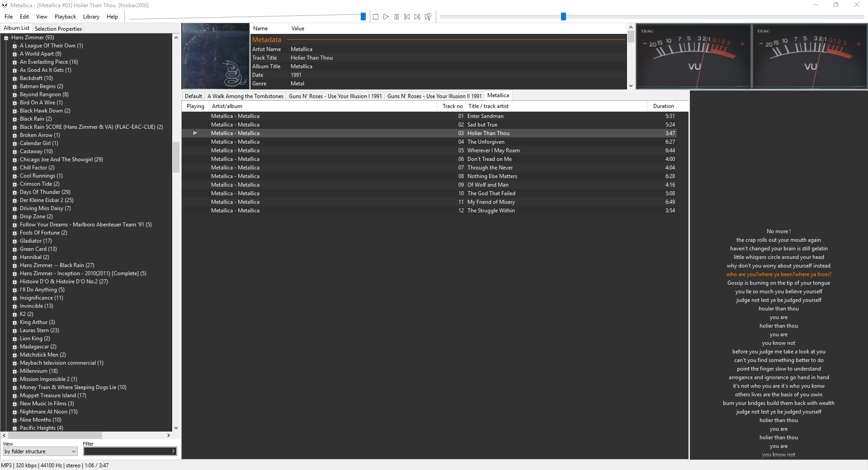Expand A League Of Their Own node
Screen dimensions: 868x470
click(14, 46)
